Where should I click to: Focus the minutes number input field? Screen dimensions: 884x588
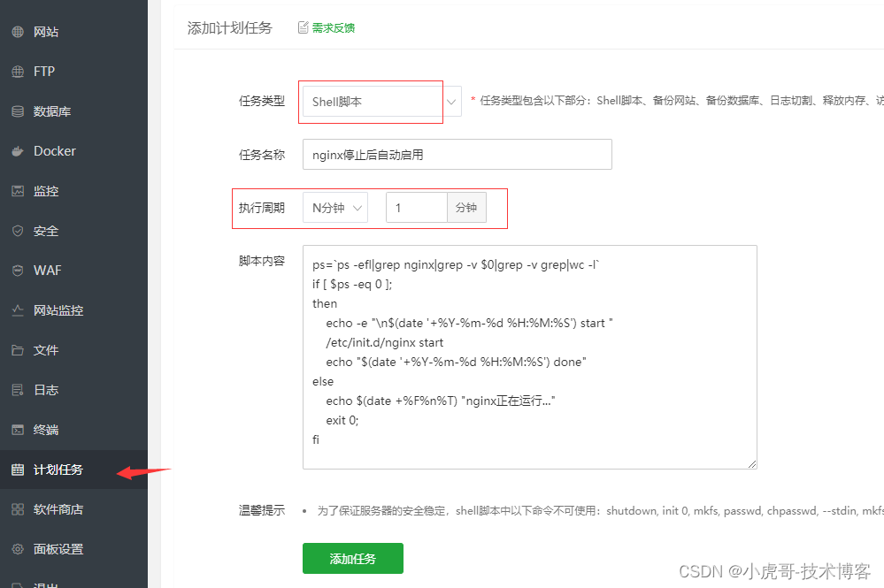[416, 208]
